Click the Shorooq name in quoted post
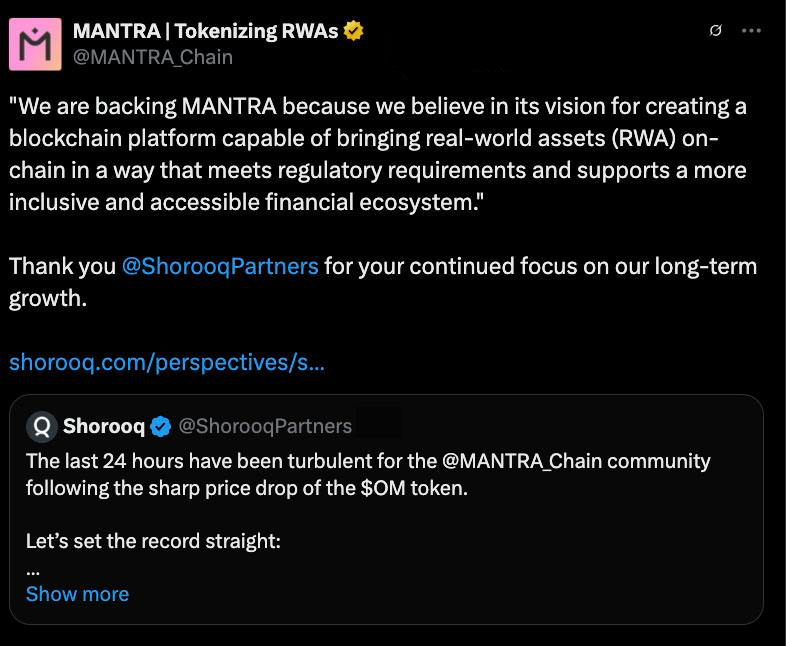Image resolution: width=786 pixels, height=646 pixels. pyautogui.click(x=104, y=427)
